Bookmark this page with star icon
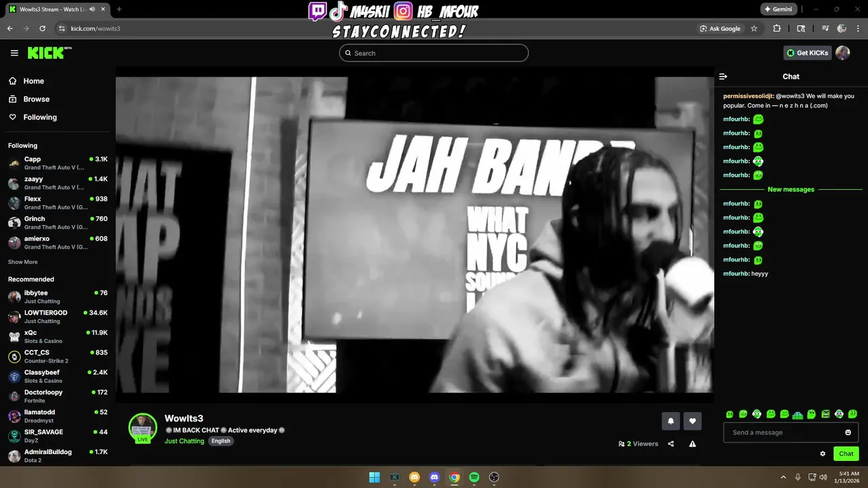The height and width of the screenshot is (488, 868). coord(754,28)
